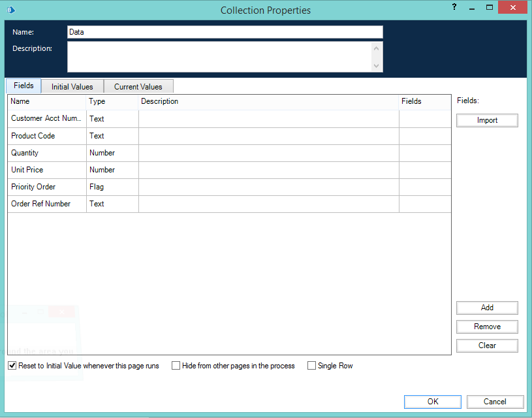Click the Remove button

pos(487,327)
